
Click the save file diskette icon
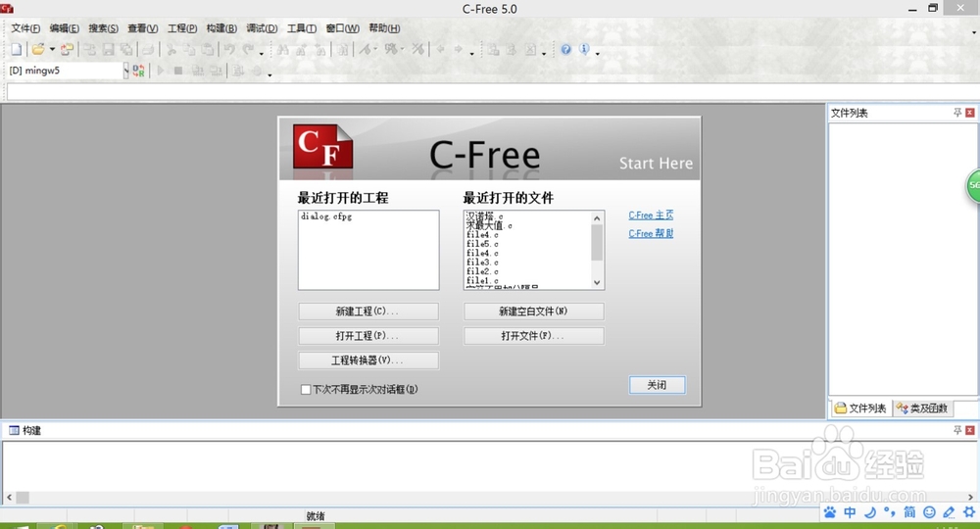pyautogui.click(x=108, y=49)
